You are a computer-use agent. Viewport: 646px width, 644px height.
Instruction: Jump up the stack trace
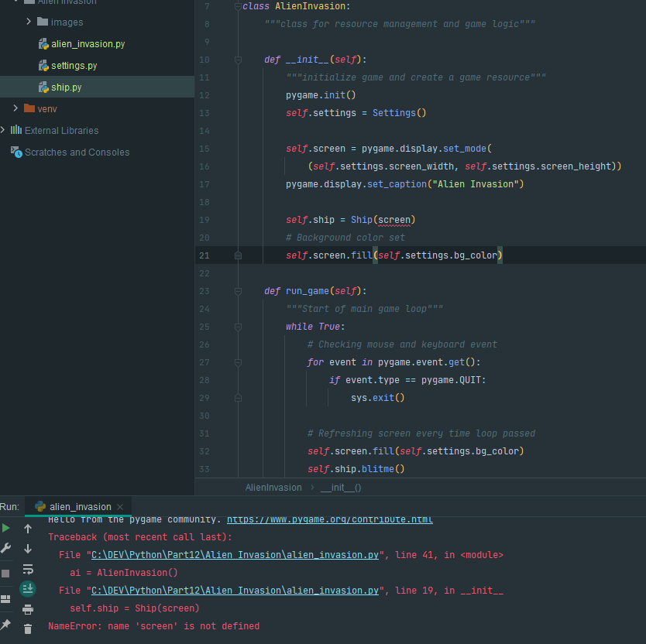(28, 527)
